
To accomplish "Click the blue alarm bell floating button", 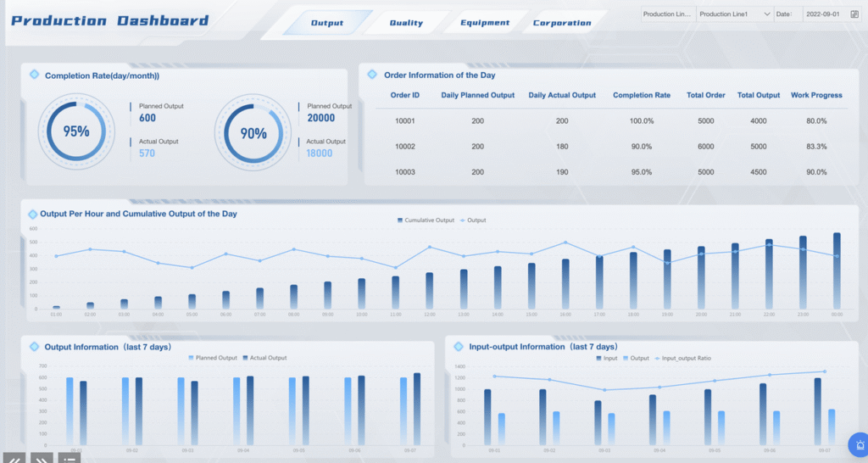I will click(x=857, y=444).
